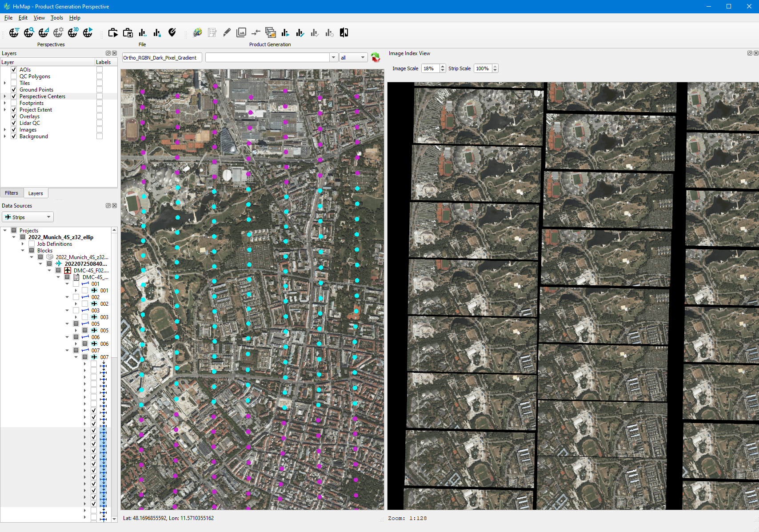
Task: Click the globe with play arrow icon
Action: point(88,32)
